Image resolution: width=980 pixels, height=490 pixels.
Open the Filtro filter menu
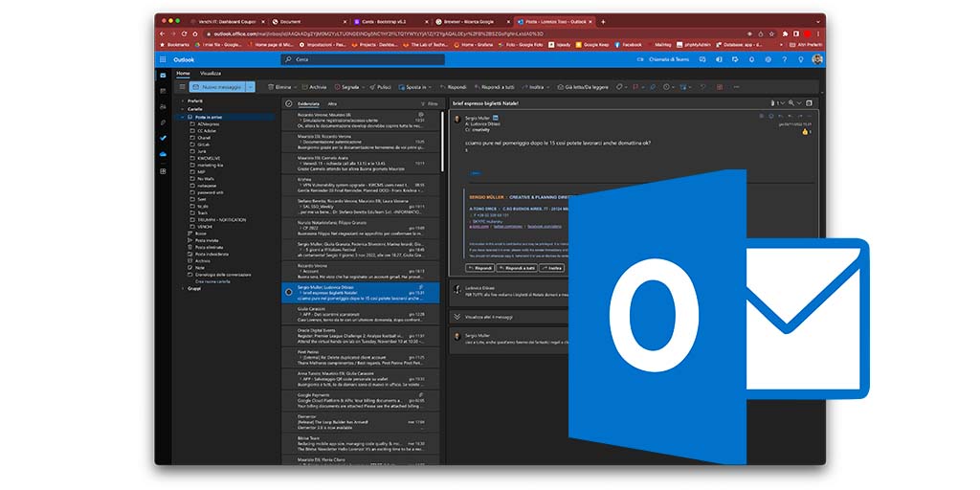click(x=430, y=103)
